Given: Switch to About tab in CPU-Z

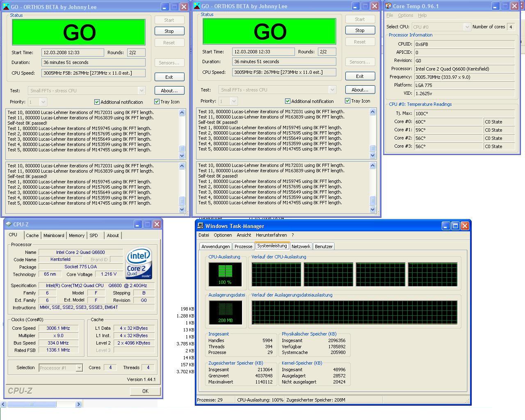Looking at the screenshot, I should coord(113,235).
